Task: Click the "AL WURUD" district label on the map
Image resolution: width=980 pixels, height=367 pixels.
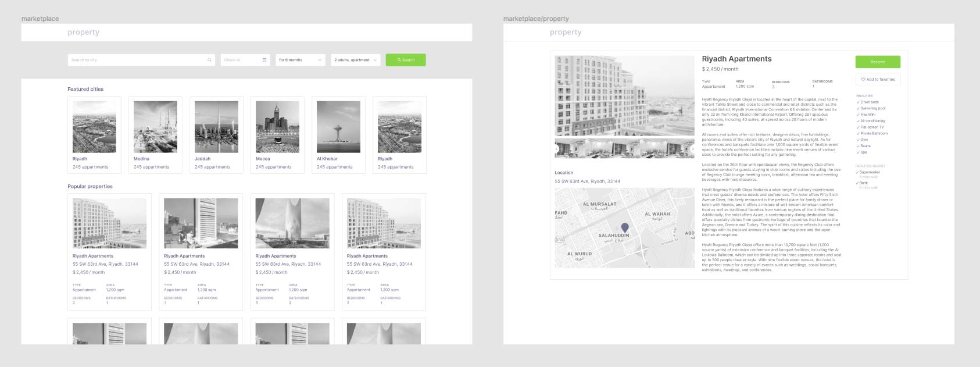Action: [580, 254]
